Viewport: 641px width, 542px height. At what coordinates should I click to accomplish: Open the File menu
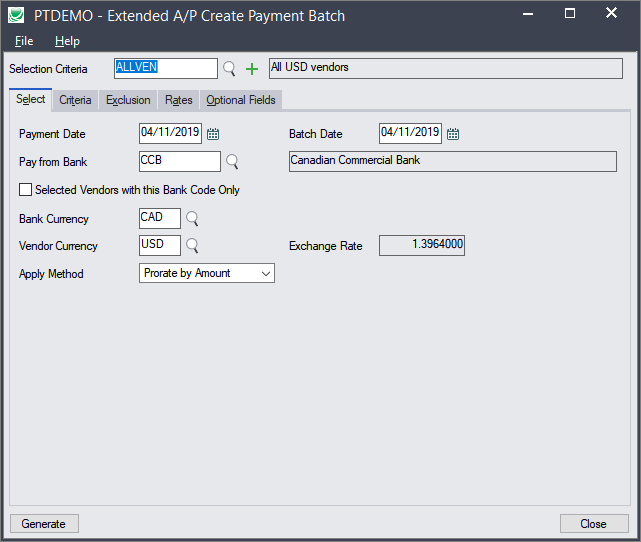click(24, 41)
